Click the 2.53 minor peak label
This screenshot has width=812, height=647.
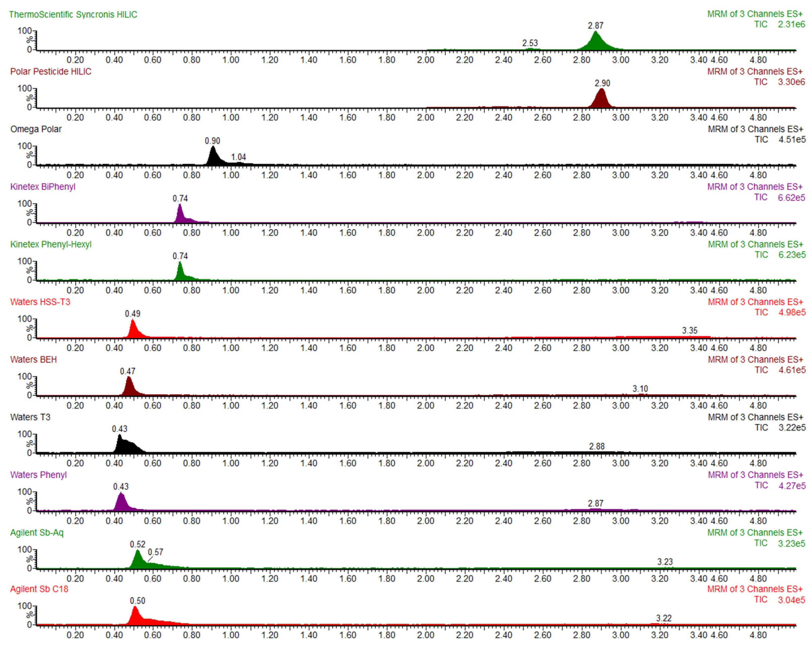pyautogui.click(x=530, y=43)
